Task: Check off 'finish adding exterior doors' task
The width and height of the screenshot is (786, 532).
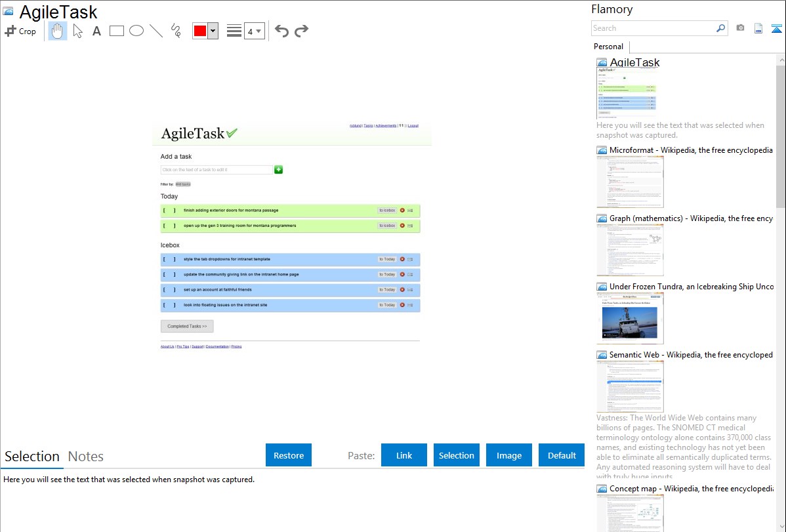Action: 169,211
